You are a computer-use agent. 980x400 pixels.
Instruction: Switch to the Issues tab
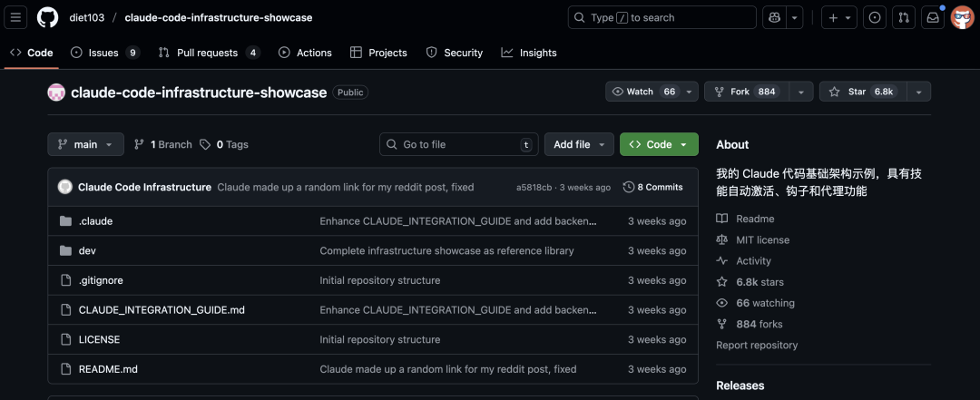click(104, 53)
